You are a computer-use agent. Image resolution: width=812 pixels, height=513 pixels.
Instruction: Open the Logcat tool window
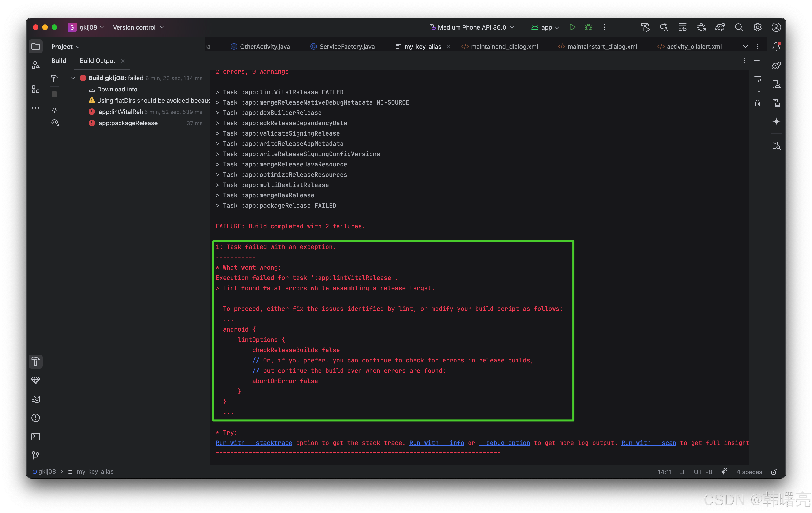click(35, 399)
